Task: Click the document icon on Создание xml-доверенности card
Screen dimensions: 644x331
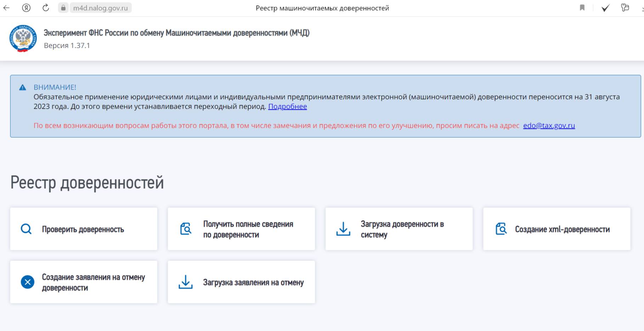Action: (x=500, y=229)
